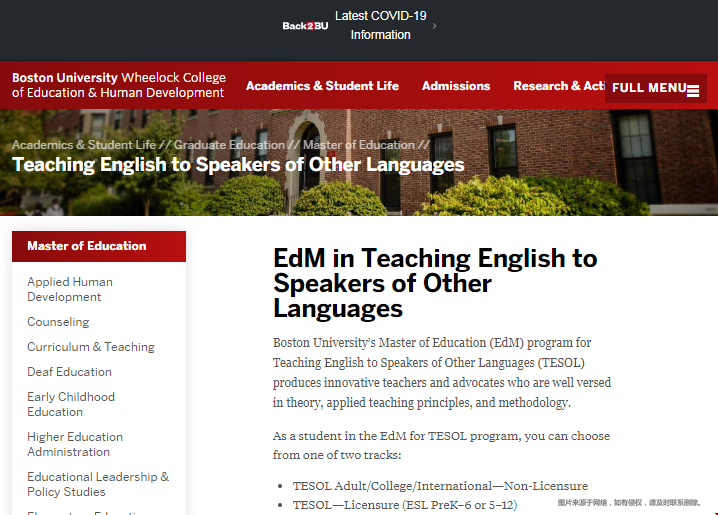The height and width of the screenshot is (515, 718).
Task: Select Educational Leadership & Policy Studies
Action: click(x=98, y=484)
